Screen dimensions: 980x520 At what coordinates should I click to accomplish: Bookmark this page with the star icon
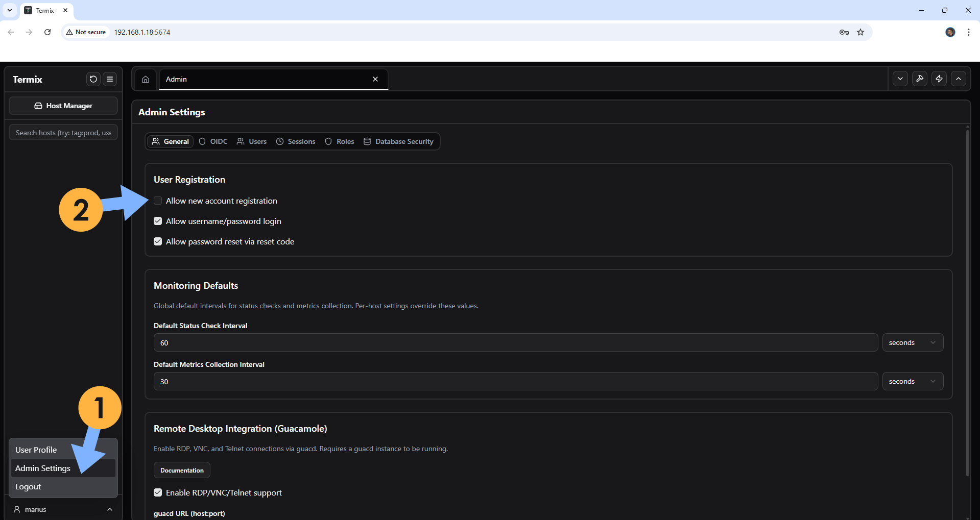point(861,32)
